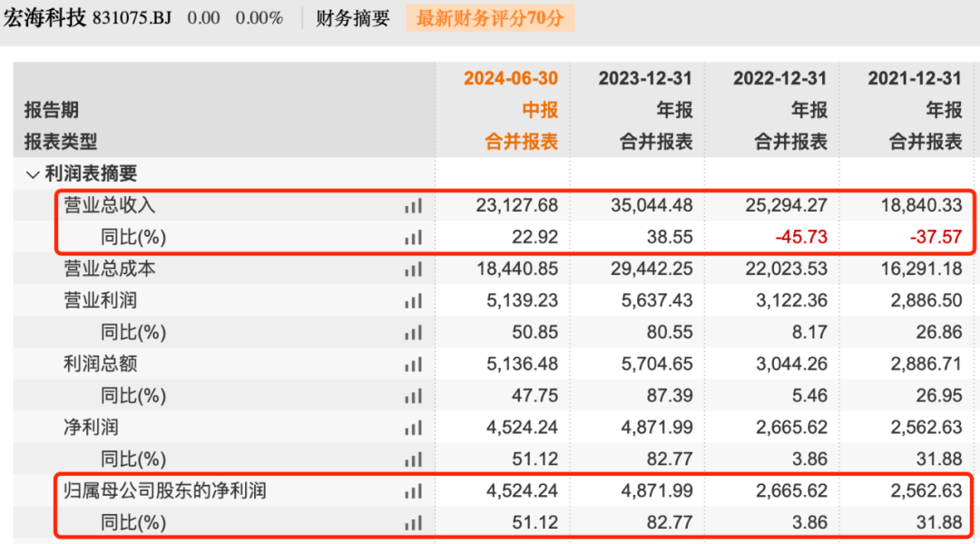
Task: Show trend chart icon for 利润总额
Action: 414,364
